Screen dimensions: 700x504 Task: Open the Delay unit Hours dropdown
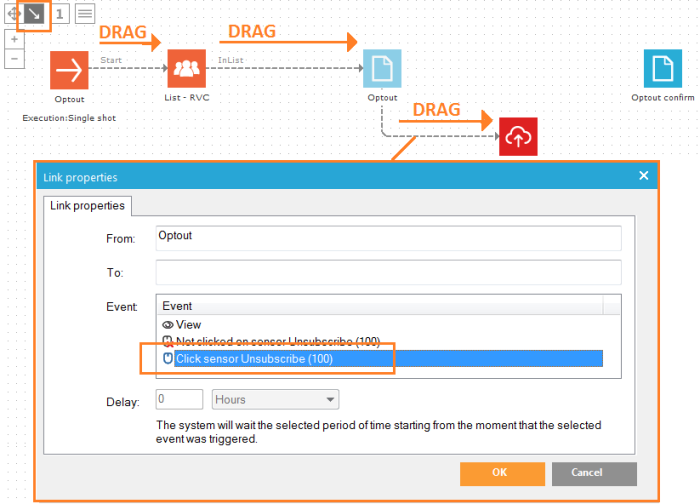(275, 400)
